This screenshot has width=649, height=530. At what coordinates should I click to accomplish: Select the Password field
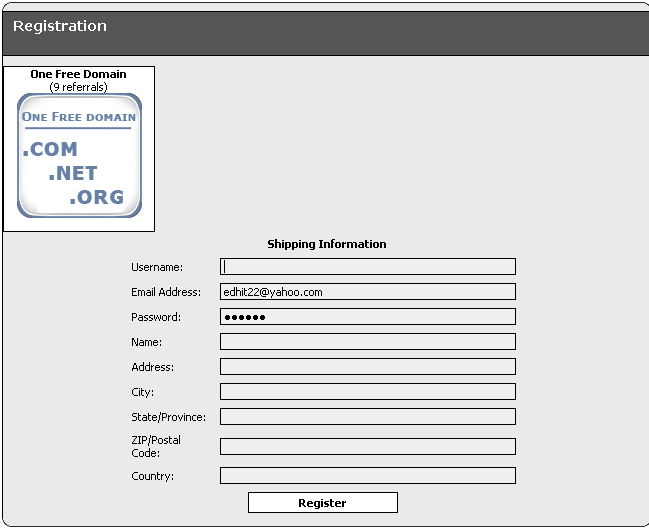pyautogui.click(x=368, y=317)
